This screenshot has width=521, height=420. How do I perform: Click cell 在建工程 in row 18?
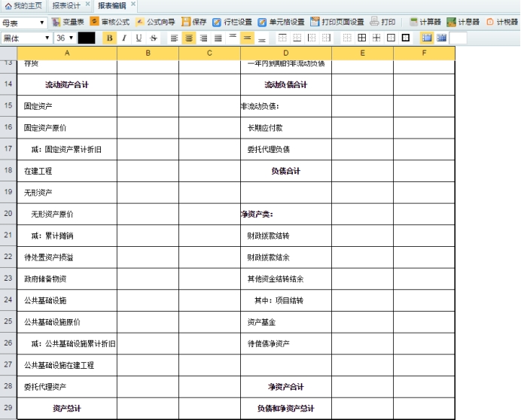[x=67, y=171]
